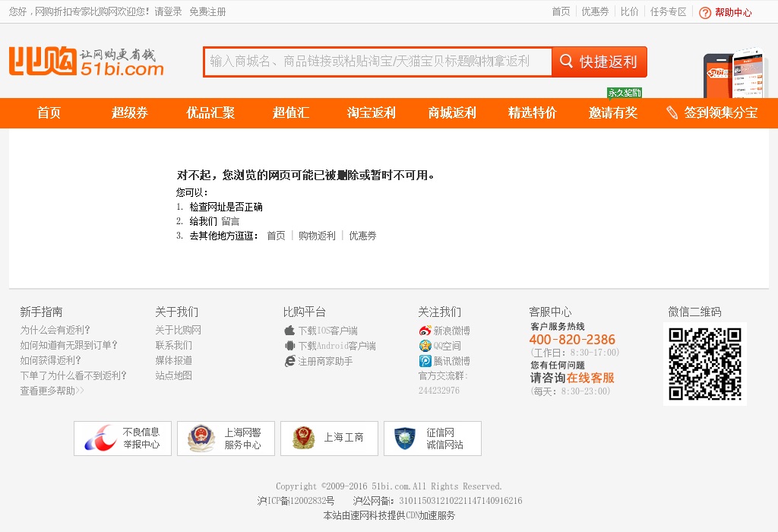The image size is (778, 532).
Task: Click the 腾讯微博 icon
Action: coord(425,361)
